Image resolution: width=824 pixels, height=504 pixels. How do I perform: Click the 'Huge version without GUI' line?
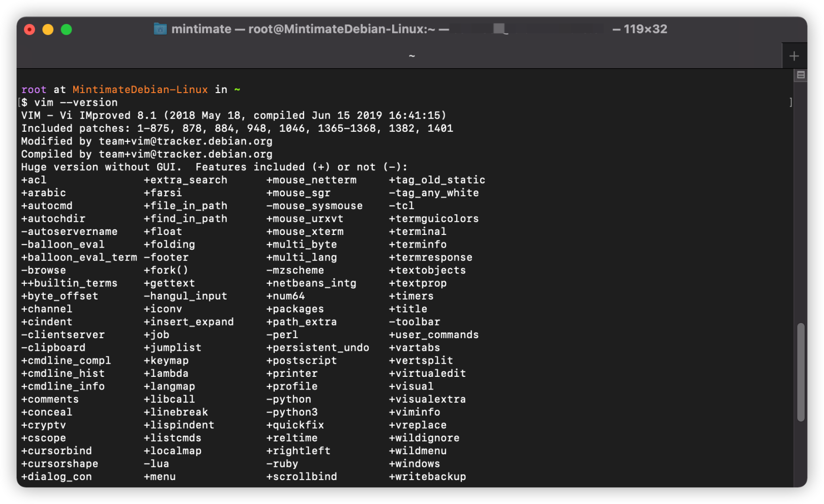[x=214, y=167]
